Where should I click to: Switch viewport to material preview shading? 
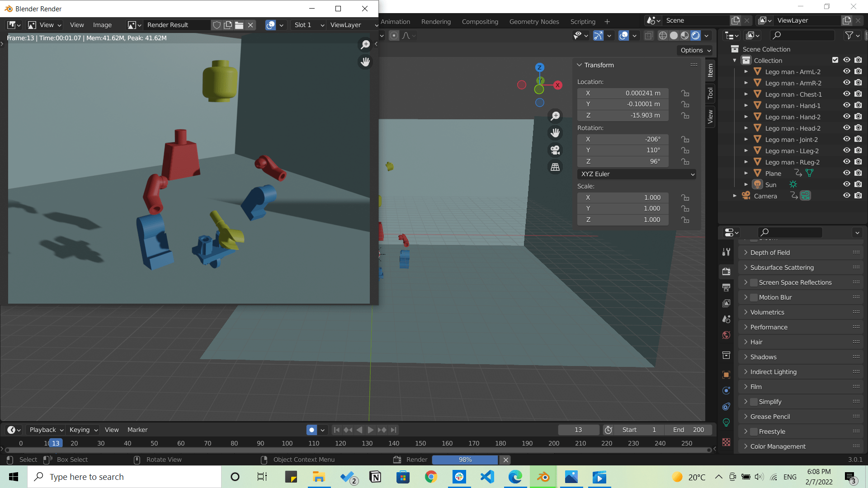685,36
